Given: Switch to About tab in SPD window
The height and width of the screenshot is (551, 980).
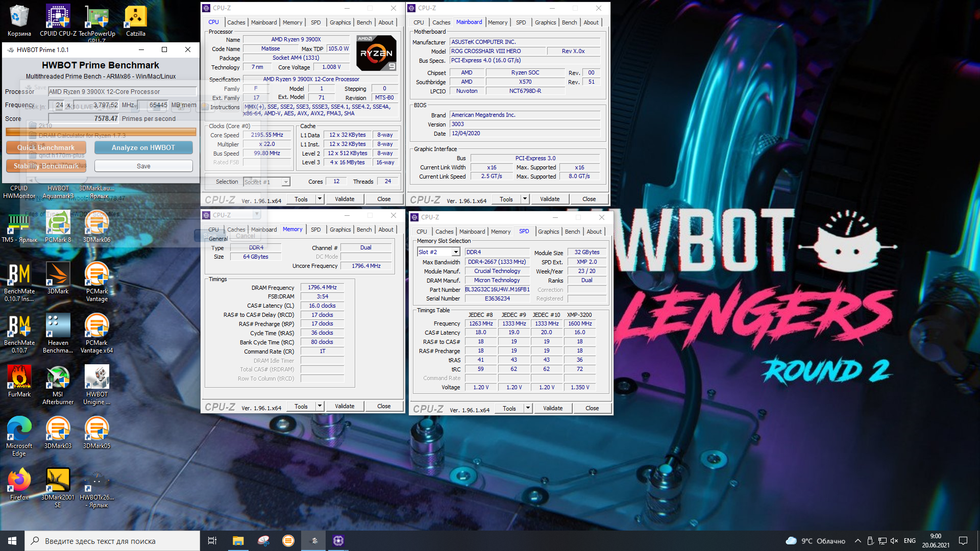Looking at the screenshot, I should click(594, 232).
